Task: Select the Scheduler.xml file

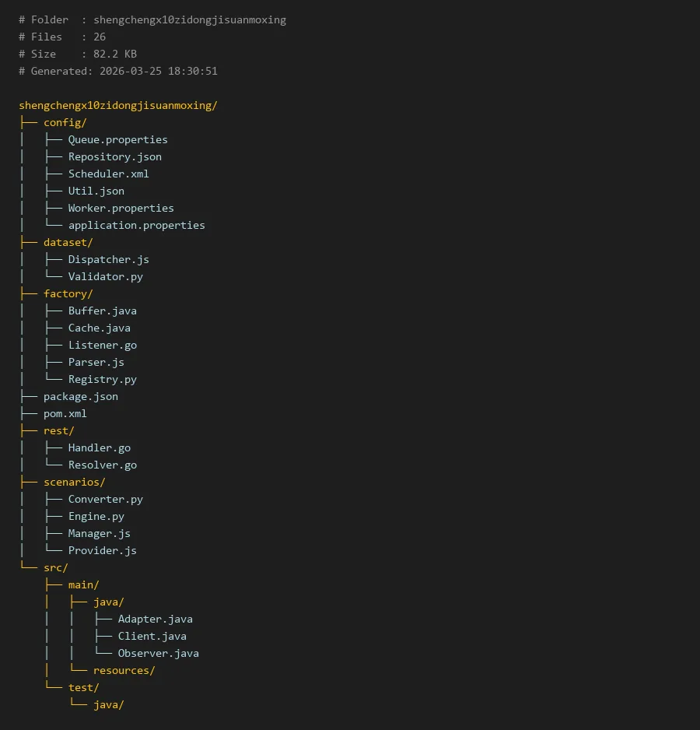Action: 108,174
